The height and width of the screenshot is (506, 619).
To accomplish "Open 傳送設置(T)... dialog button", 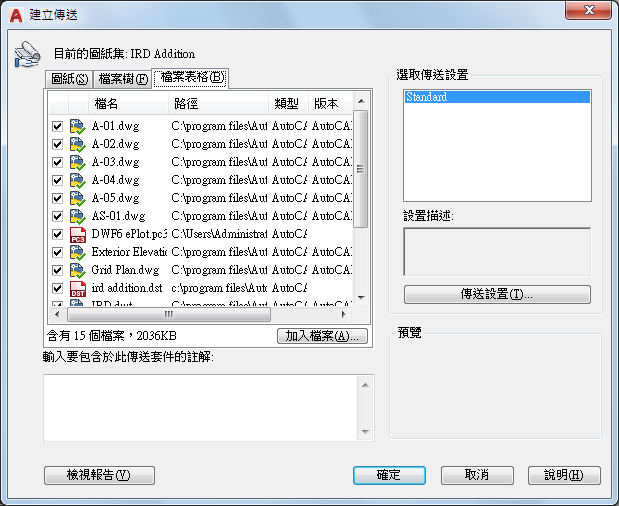I will 497,294.
